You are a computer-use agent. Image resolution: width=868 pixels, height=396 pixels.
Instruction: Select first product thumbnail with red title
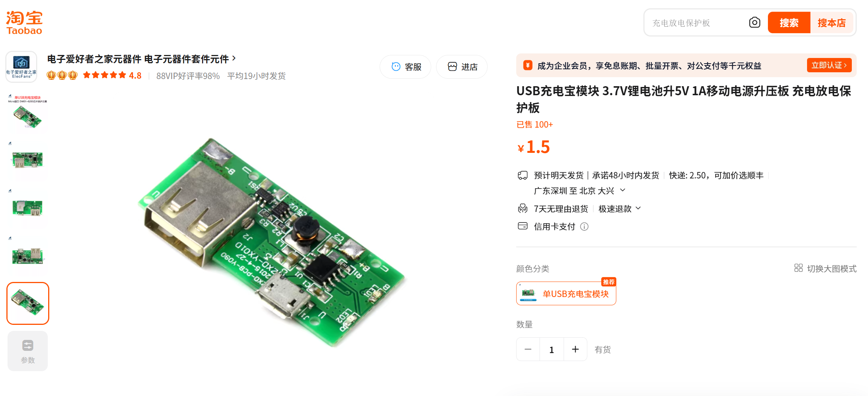click(27, 112)
